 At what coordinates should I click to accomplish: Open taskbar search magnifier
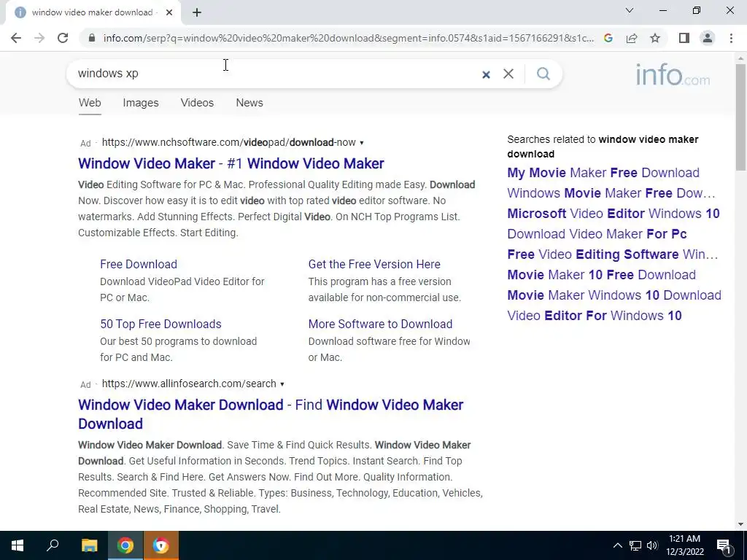point(53,545)
